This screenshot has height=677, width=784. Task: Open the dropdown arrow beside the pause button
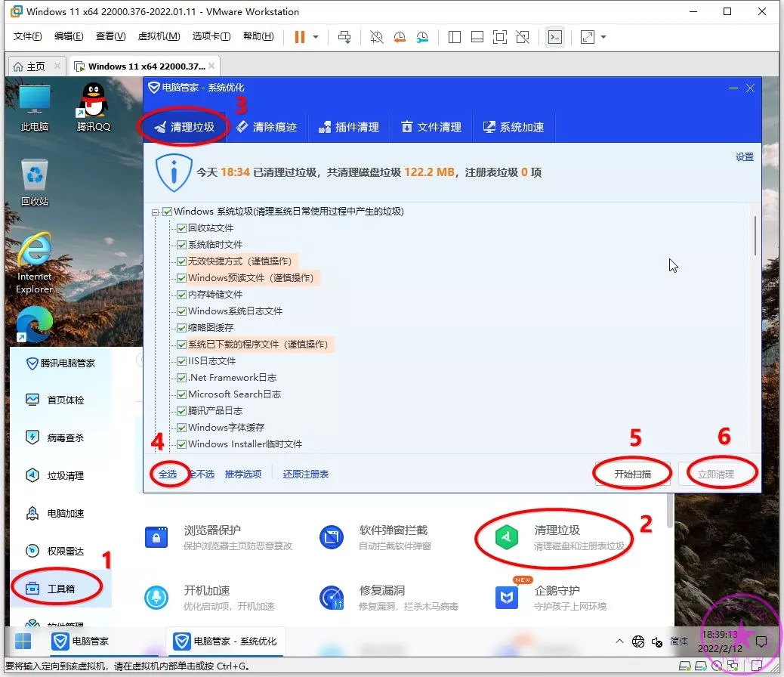(x=316, y=37)
